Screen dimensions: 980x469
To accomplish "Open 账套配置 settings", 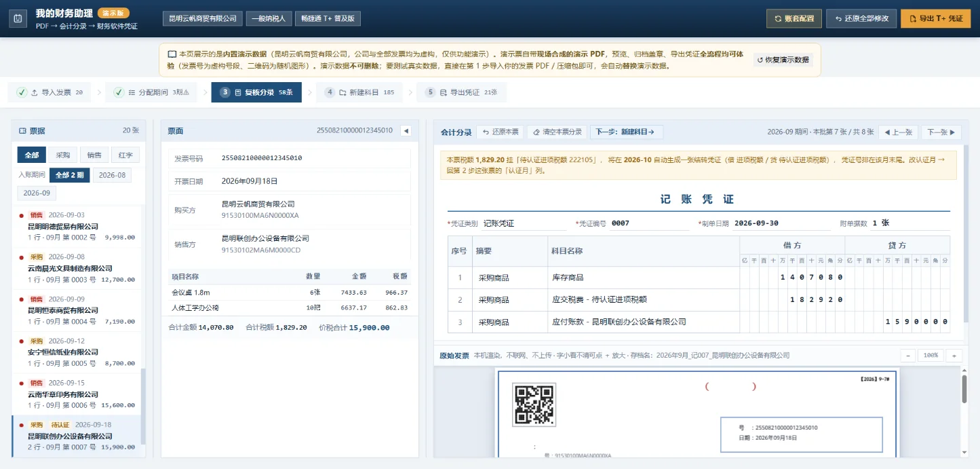I will pyautogui.click(x=793, y=18).
